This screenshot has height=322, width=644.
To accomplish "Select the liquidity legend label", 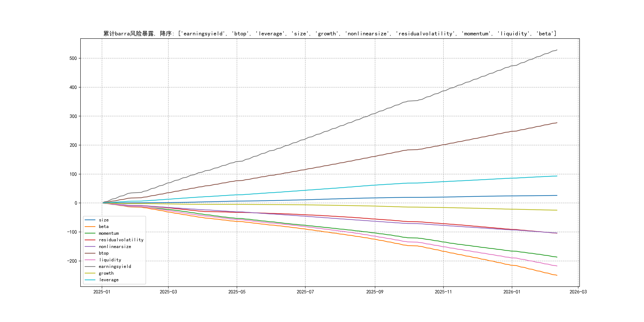I will point(110,260).
